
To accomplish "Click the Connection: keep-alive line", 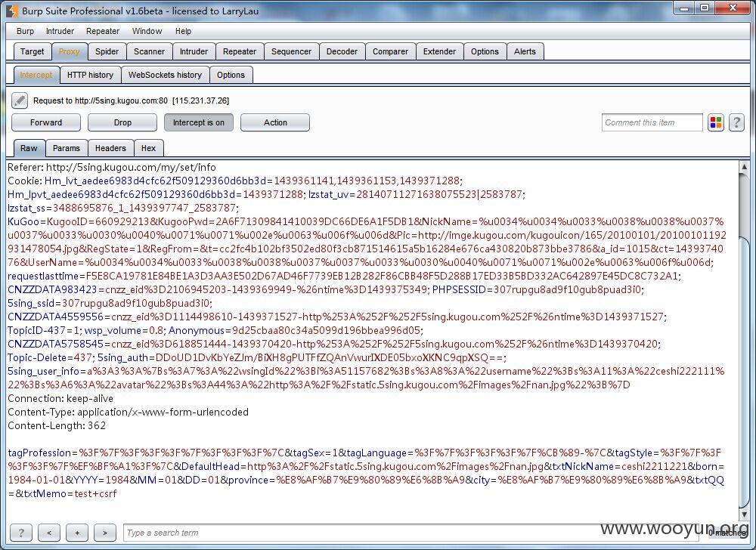I will coord(60,398).
